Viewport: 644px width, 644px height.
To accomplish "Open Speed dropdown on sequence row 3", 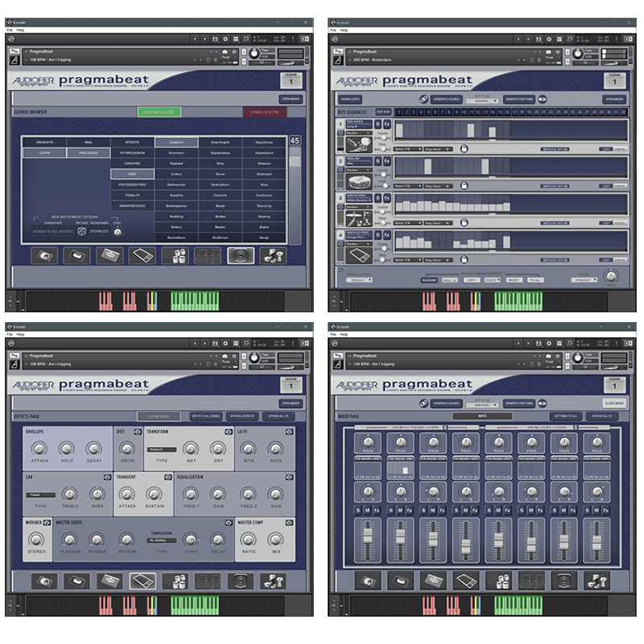I will pos(408,223).
